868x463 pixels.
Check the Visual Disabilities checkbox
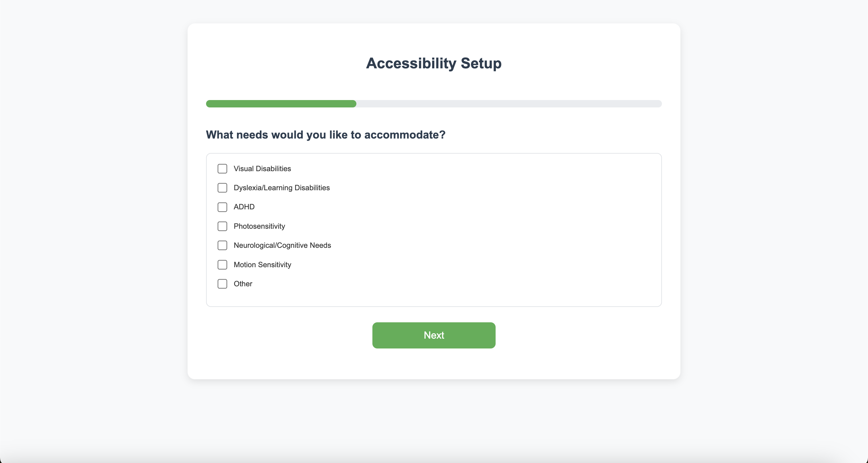point(222,168)
